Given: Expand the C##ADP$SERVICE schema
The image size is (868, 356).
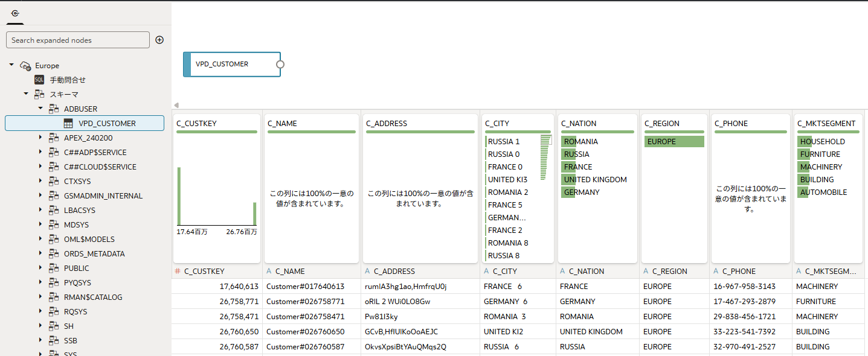Looking at the screenshot, I should click(40, 152).
